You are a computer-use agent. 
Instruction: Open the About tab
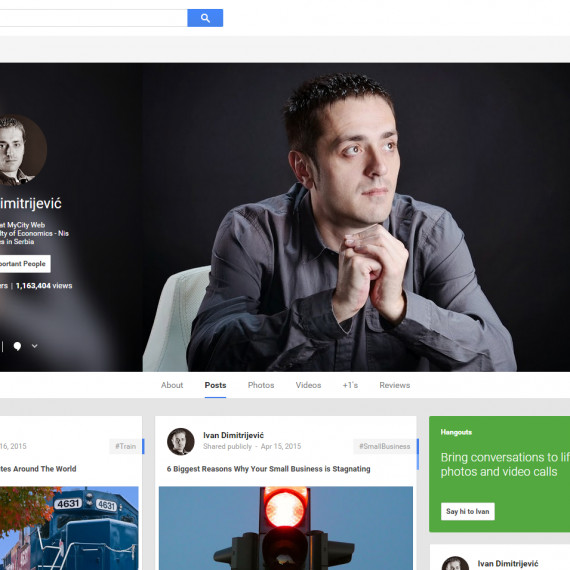pyautogui.click(x=172, y=385)
